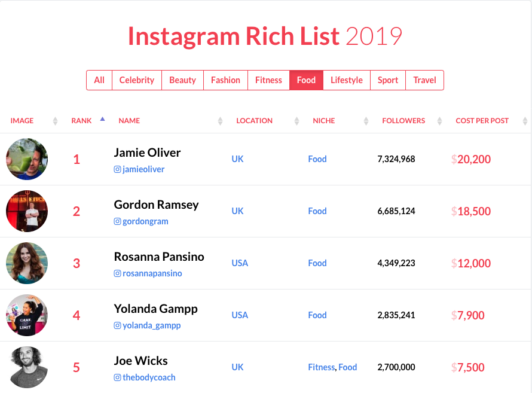
Task: Click the Instagram icon beside yolanda_gampp
Action: pos(117,325)
